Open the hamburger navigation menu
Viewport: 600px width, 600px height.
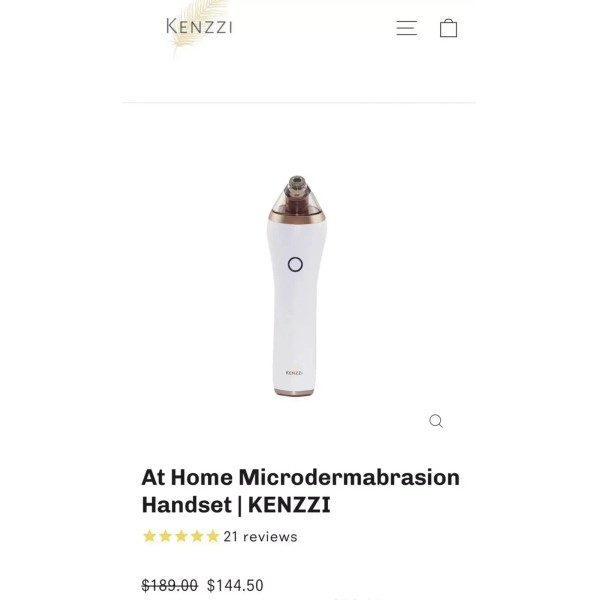[x=406, y=28]
